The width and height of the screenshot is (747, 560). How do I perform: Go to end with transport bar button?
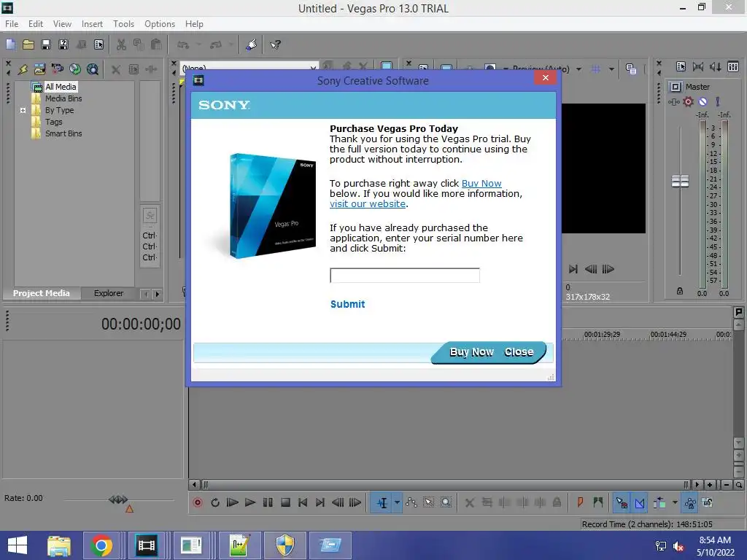click(320, 502)
